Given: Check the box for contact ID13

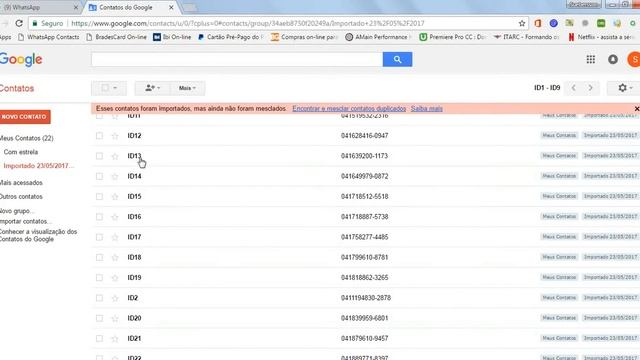Looking at the screenshot, I should tap(99, 156).
